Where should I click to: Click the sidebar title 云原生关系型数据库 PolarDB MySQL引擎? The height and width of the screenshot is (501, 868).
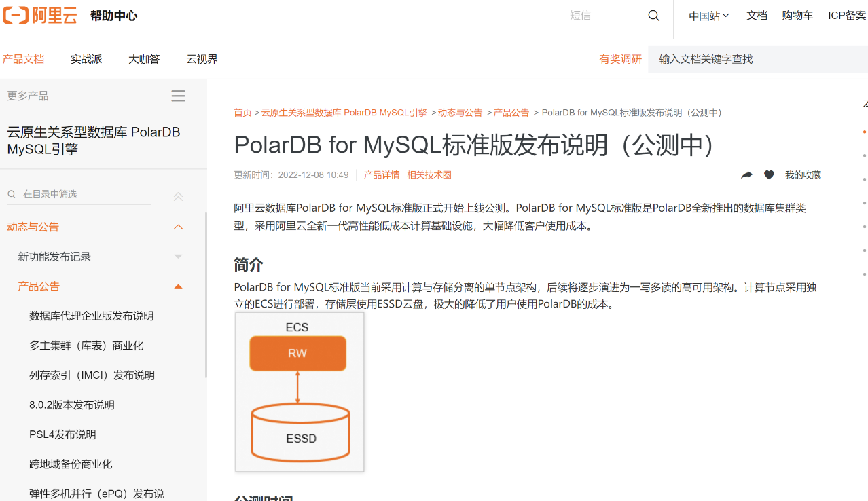point(94,141)
